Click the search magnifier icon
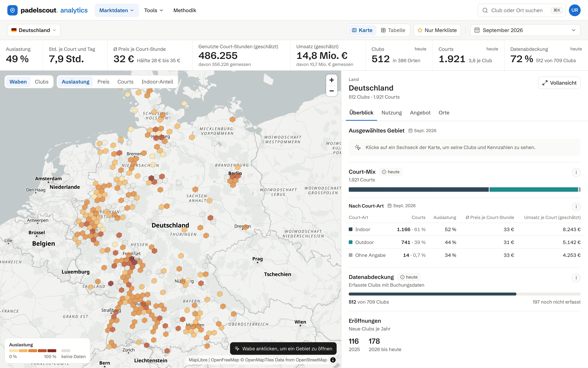Image resolution: width=588 pixels, height=368 pixels. (485, 10)
